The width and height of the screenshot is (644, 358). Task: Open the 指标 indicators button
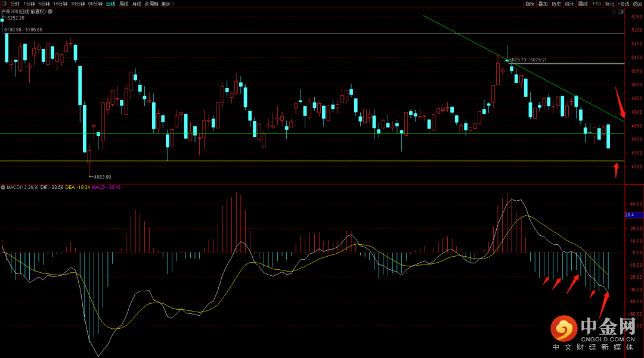530,4
